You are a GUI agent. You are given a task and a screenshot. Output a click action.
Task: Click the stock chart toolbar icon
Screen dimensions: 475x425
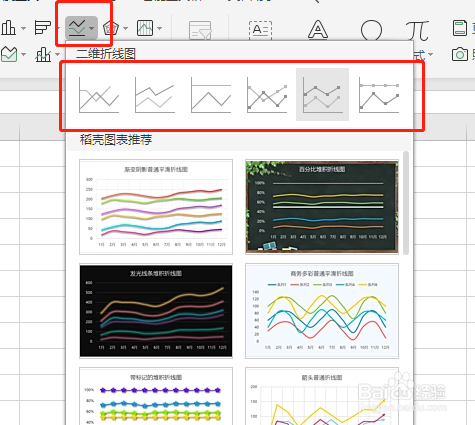(x=145, y=28)
